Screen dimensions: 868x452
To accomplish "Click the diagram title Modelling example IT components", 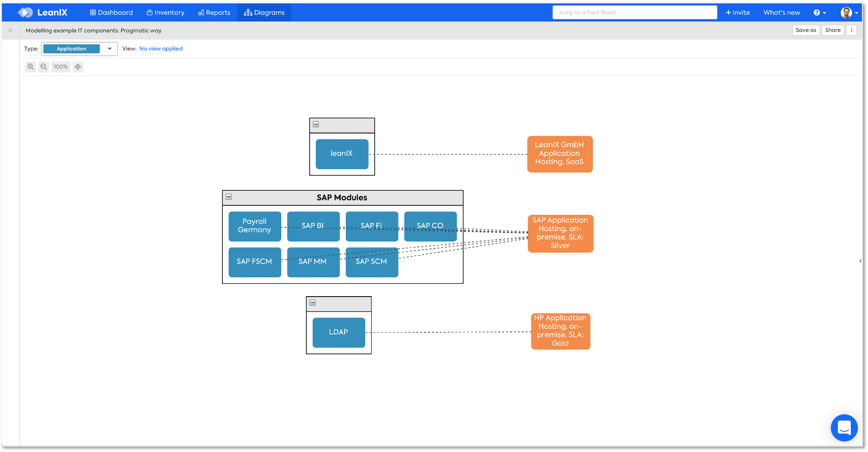I will coord(93,31).
